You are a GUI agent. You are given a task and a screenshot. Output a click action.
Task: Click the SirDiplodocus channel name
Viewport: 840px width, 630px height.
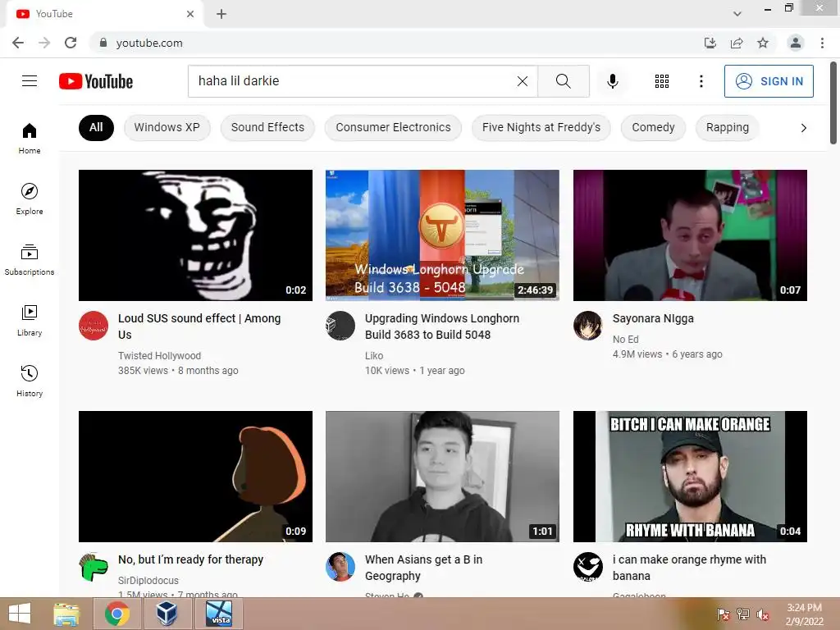pyautogui.click(x=148, y=580)
